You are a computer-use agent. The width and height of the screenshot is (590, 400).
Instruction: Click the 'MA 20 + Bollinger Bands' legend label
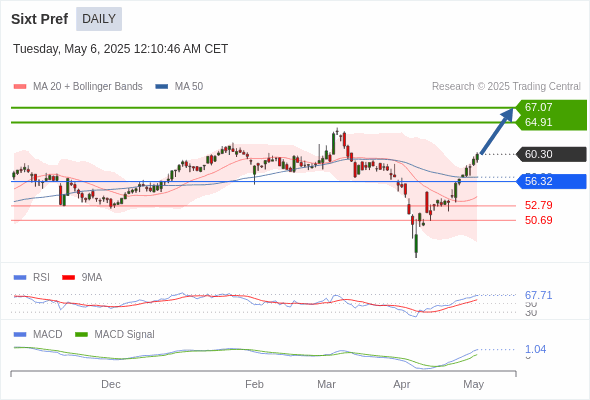click(88, 87)
